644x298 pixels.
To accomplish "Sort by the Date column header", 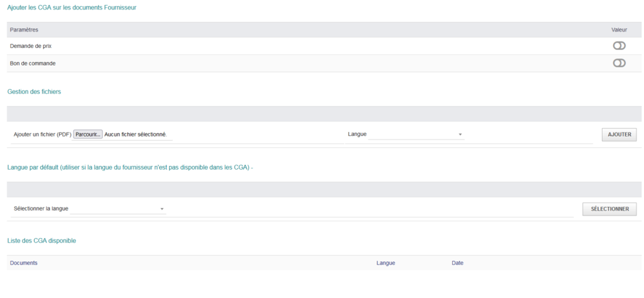I will click(458, 263).
